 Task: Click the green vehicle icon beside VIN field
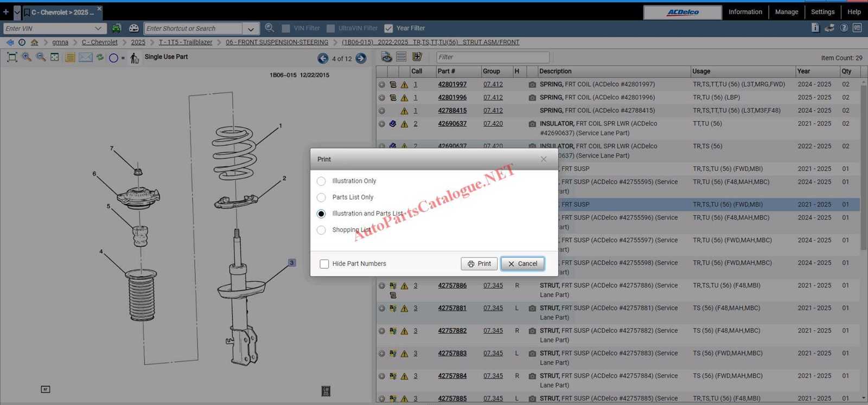117,28
